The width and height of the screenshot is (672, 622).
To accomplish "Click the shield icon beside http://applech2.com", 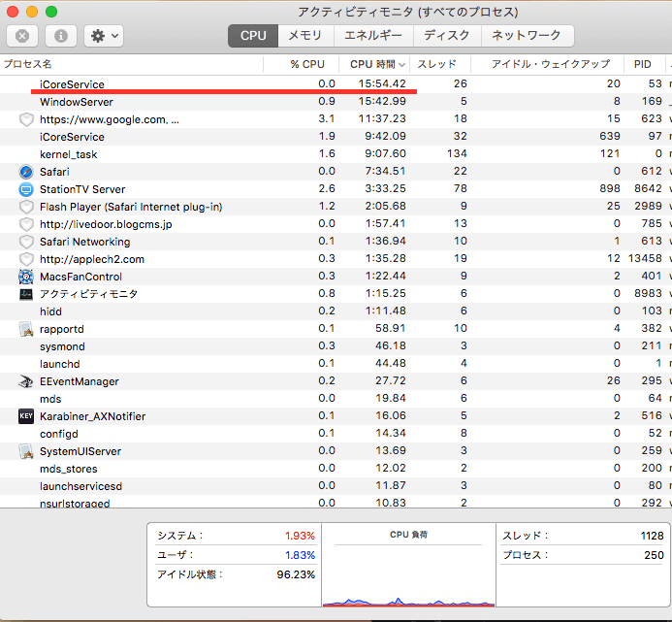I will click(26, 259).
